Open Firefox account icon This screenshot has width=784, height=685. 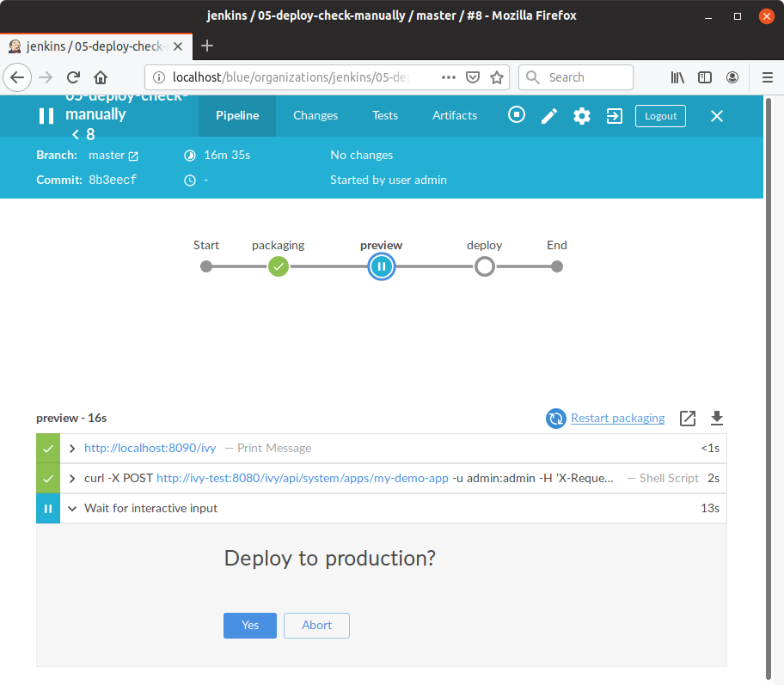732,77
